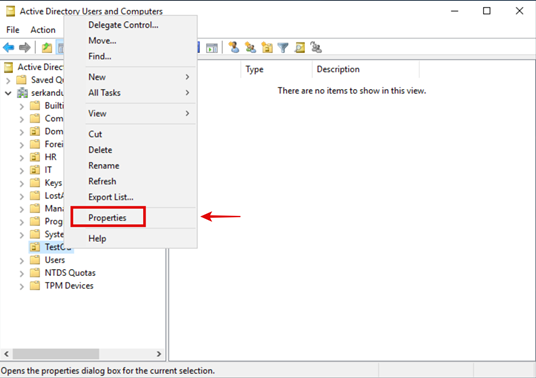
Task: Click the Saved Queries folder icon
Action: [x=22, y=80]
